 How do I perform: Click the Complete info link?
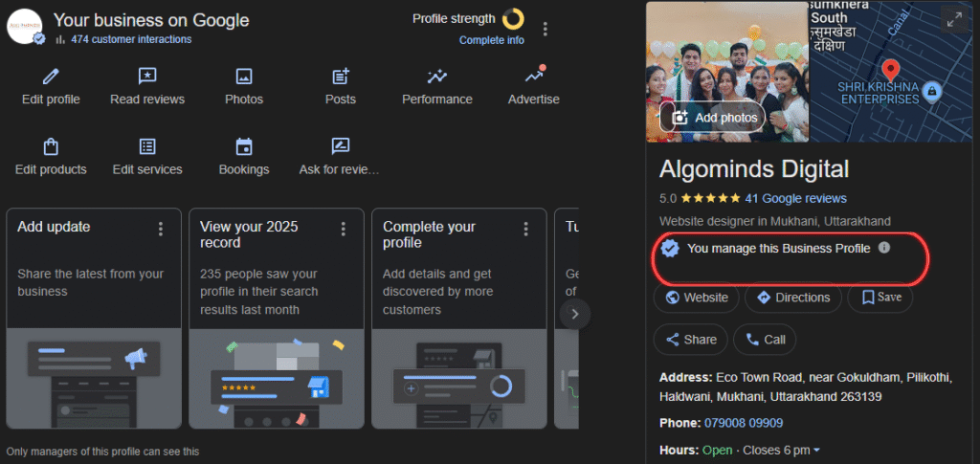point(491,40)
